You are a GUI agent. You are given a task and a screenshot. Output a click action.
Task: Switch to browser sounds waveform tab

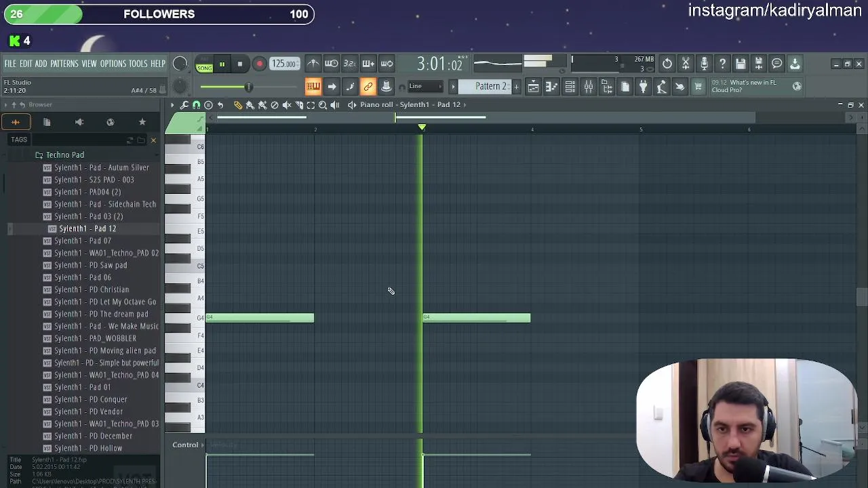point(16,122)
